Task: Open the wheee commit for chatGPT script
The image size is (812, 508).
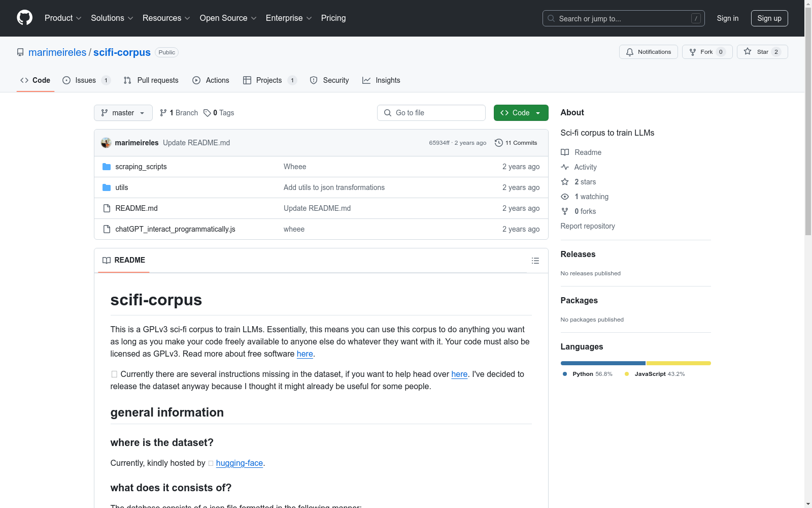Action: (x=294, y=229)
